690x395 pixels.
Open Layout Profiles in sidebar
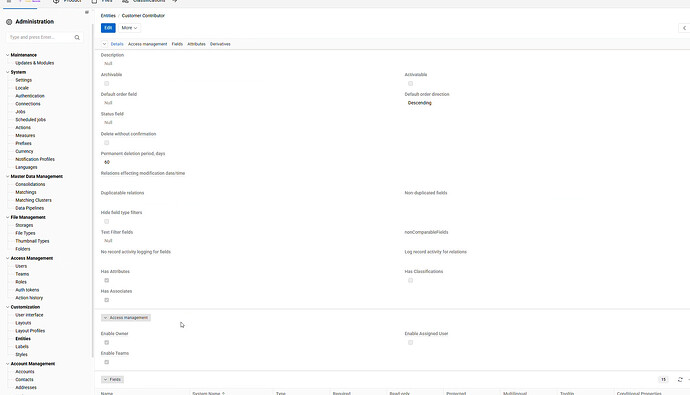click(x=30, y=331)
